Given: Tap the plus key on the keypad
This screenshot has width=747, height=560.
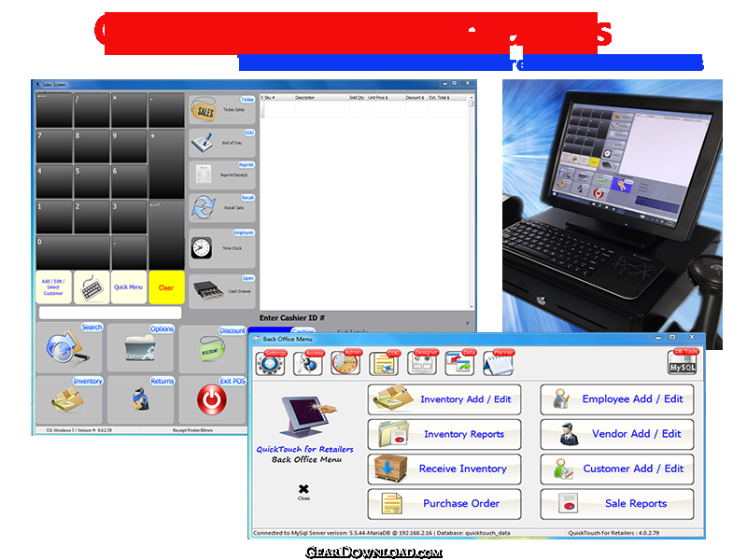Looking at the screenshot, I should pyautogui.click(x=166, y=164).
